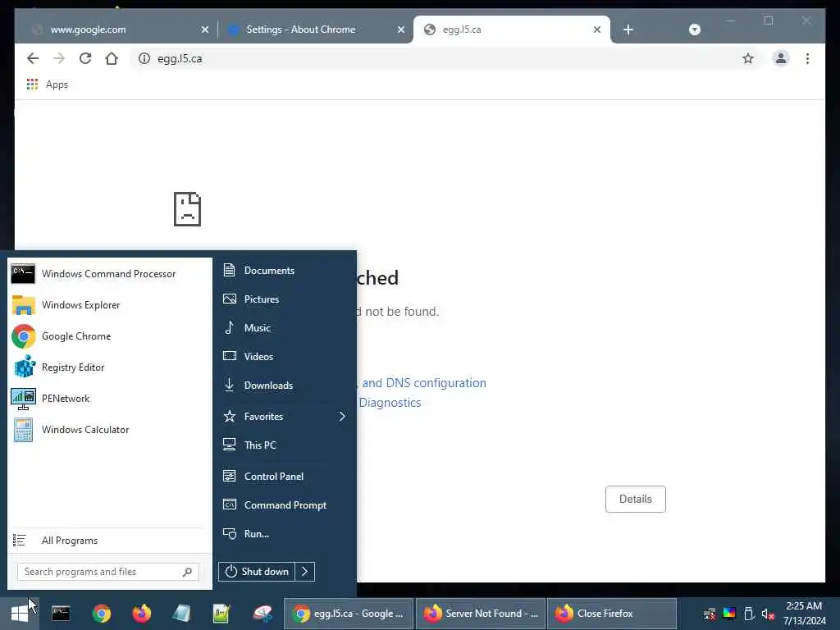
Task: Click pinned Chrome icon on taskbar
Action: (x=101, y=614)
